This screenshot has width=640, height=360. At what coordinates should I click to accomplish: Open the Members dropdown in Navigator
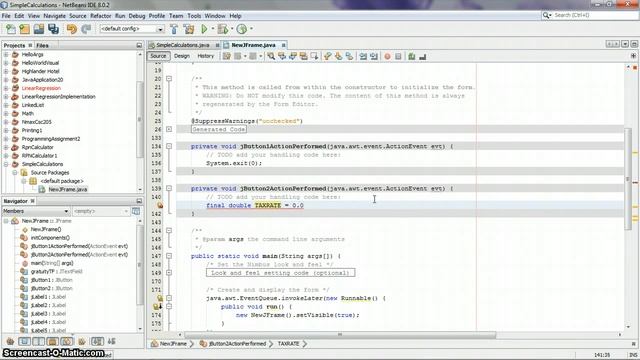[x=36, y=211]
